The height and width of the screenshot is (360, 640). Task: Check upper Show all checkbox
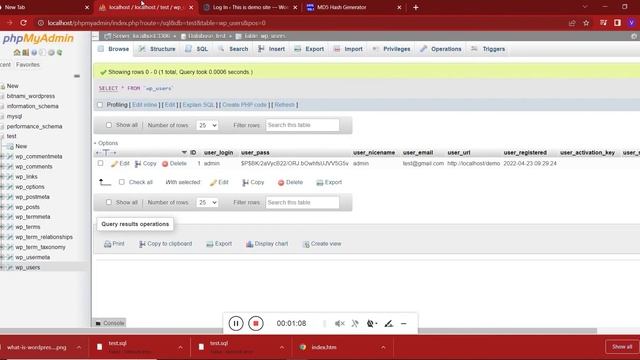[109, 125]
